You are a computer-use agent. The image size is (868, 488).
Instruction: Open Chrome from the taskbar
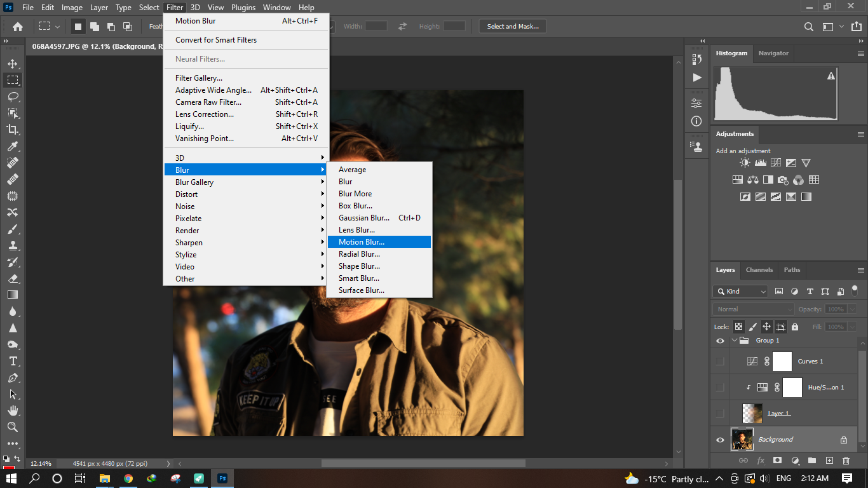click(128, 478)
